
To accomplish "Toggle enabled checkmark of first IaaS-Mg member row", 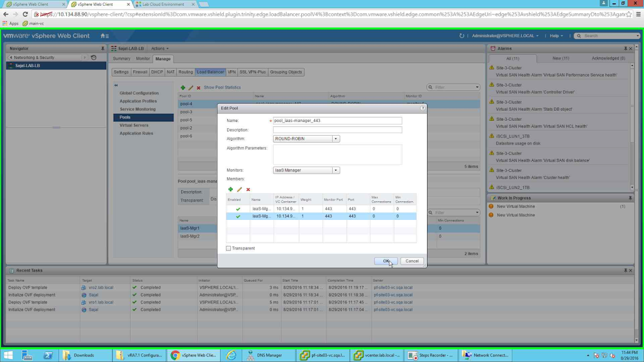I will click(238, 209).
